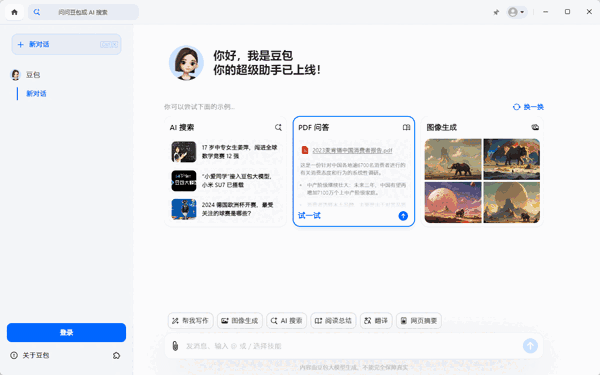Click the icon at sidebar bottom right
This screenshot has width=600, height=375.
[116, 355]
